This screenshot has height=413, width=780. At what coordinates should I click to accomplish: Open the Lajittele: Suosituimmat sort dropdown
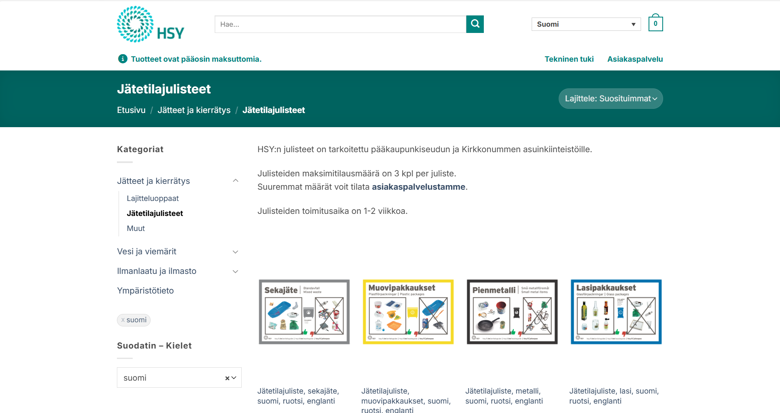pos(610,99)
